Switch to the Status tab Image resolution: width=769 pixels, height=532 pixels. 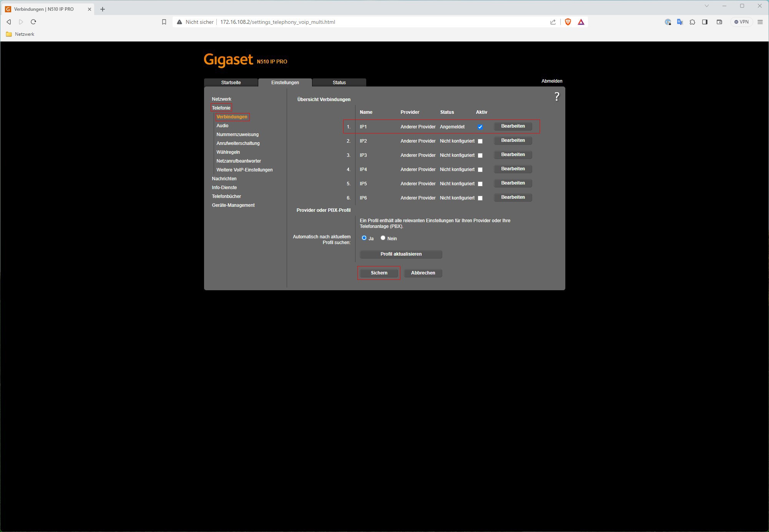click(339, 83)
